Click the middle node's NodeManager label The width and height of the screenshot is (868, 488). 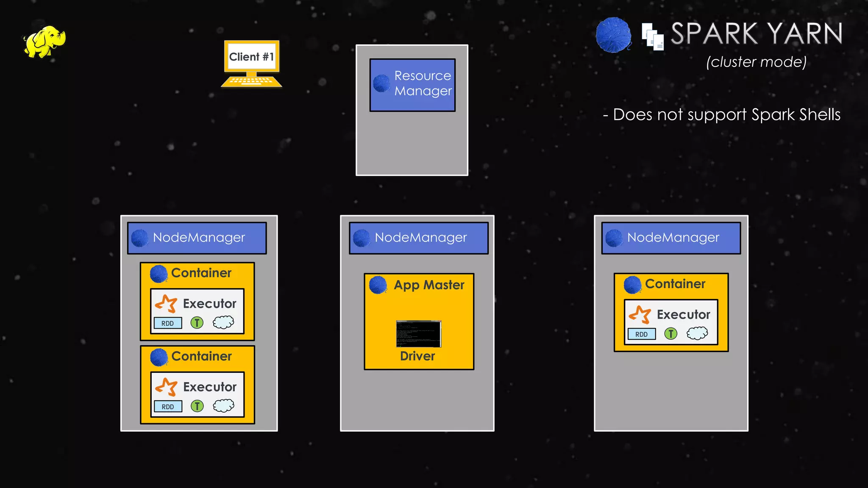click(421, 238)
